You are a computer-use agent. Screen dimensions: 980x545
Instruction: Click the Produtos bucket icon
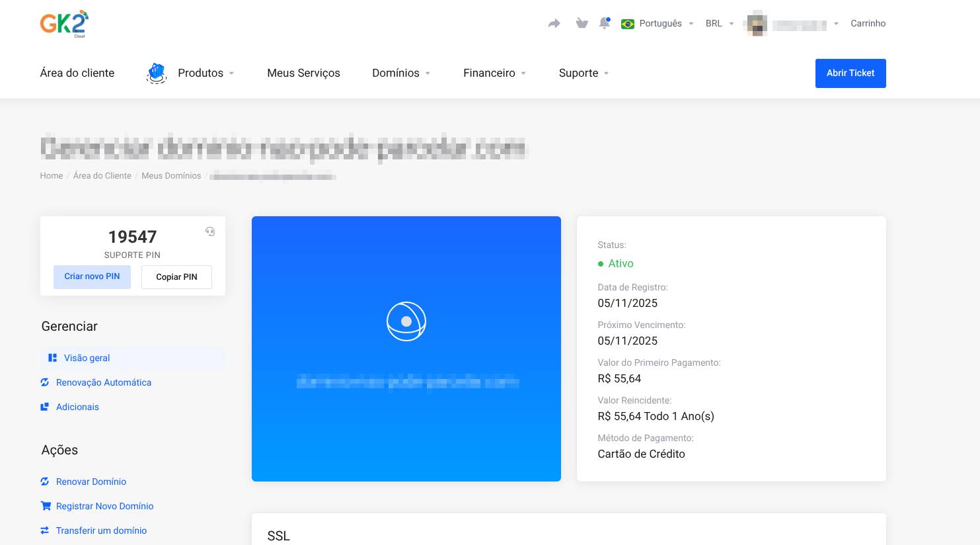[x=157, y=73]
